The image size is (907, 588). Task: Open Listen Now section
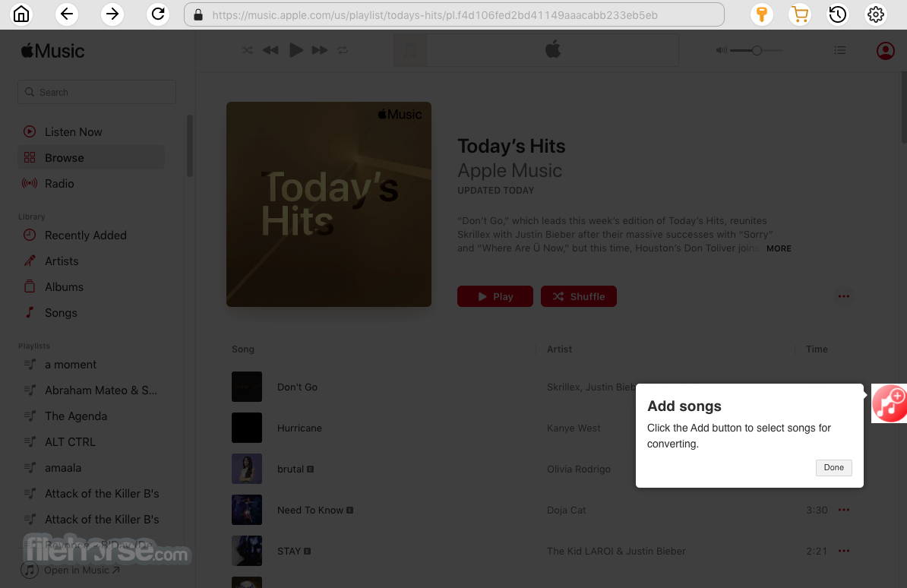(74, 132)
